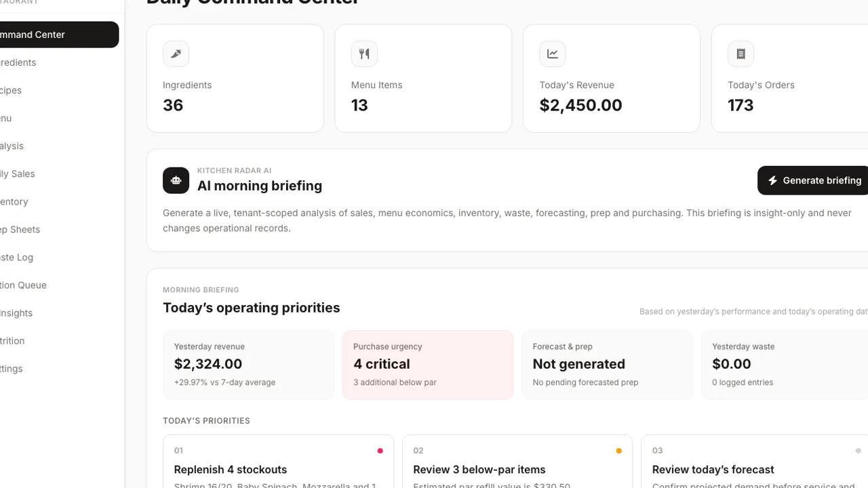Viewport: 868px width, 488px height.
Task: Click the fork and knife Menu Items icon
Action: point(364,54)
